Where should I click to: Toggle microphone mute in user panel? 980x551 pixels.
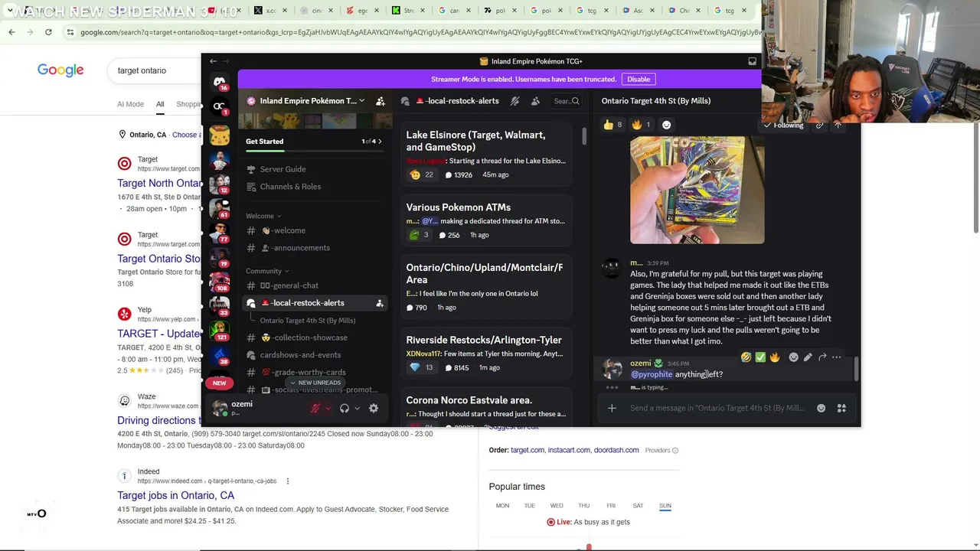pos(315,409)
